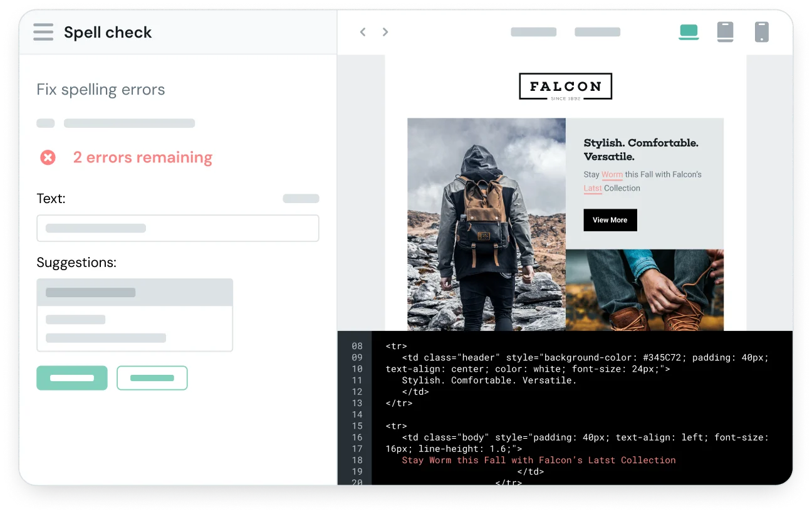Viewport: 812px width, 514px height.
Task: Click the FALCON logo in the preview
Action: tap(565, 86)
